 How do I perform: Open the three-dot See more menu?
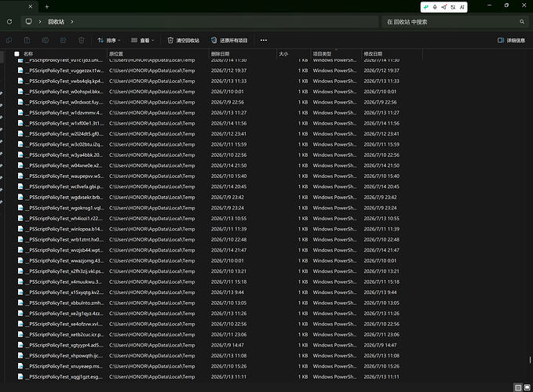tap(264, 41)
